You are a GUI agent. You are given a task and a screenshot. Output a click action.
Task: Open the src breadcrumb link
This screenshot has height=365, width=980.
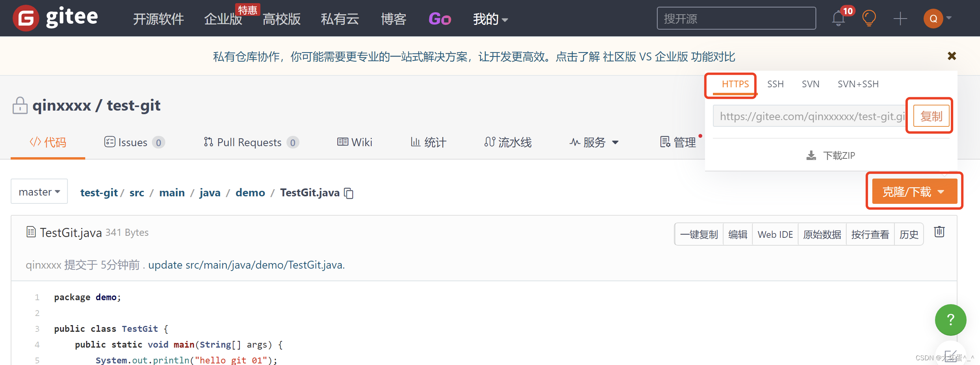(137, 192)
